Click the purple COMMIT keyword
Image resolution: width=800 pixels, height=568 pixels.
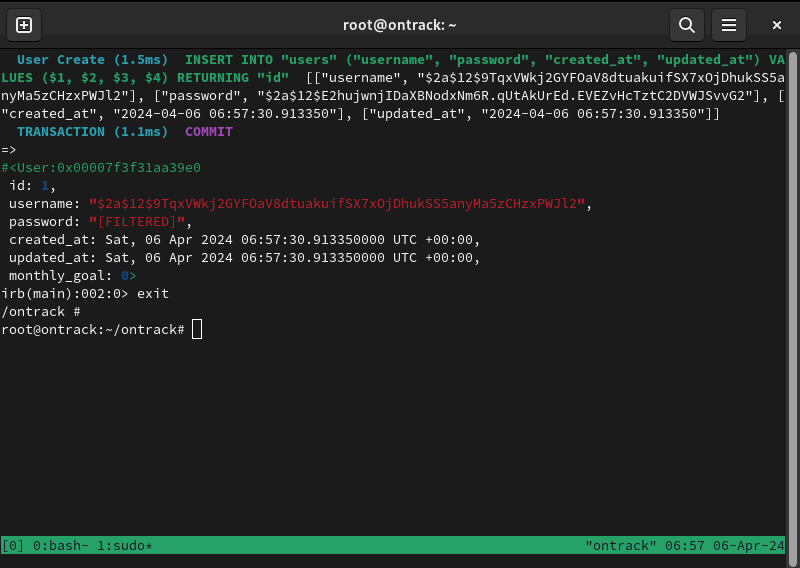[208, 132]
